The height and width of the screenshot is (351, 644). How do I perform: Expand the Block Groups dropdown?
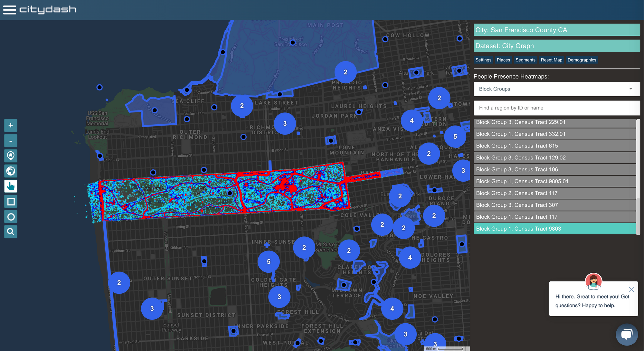(x=556, y=89)
